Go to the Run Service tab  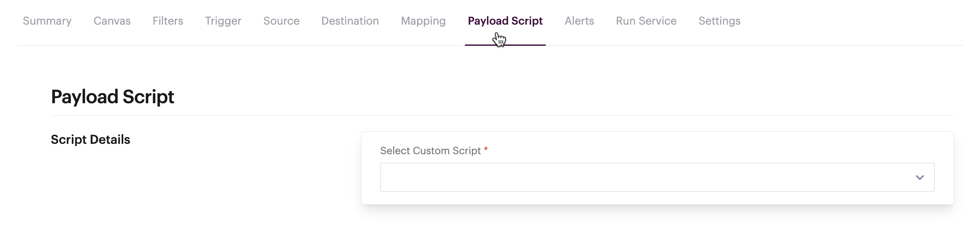point(646,21)
